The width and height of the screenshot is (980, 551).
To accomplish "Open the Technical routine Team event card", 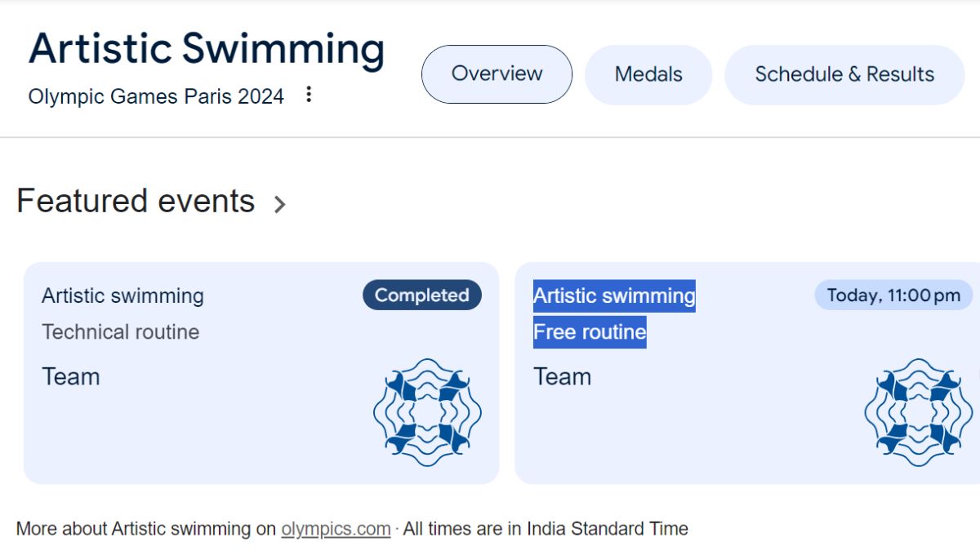I will point(261,373).
